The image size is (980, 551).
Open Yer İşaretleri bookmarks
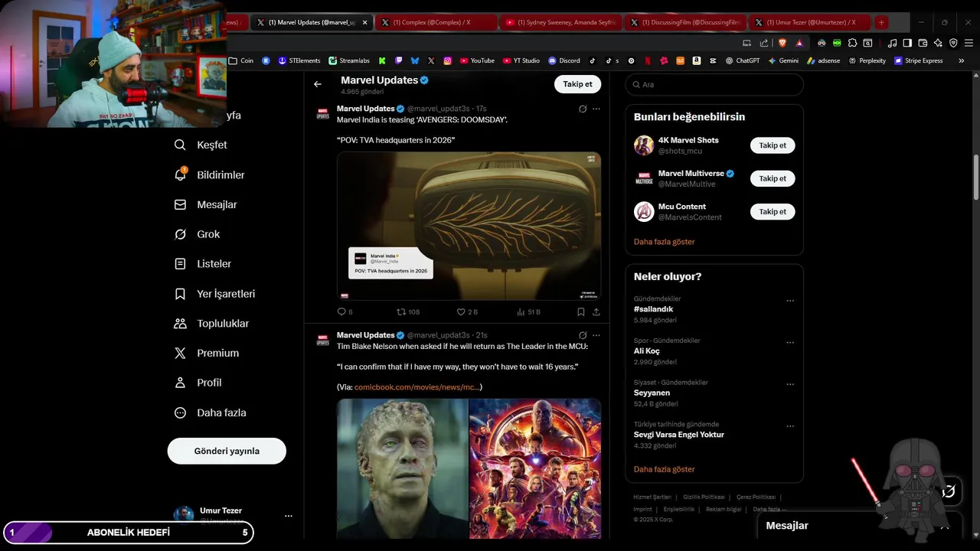coord(215,294)
